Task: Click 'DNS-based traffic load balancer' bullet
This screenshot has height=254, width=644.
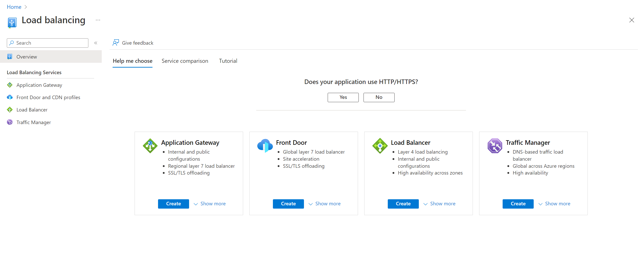Action: 538,155
